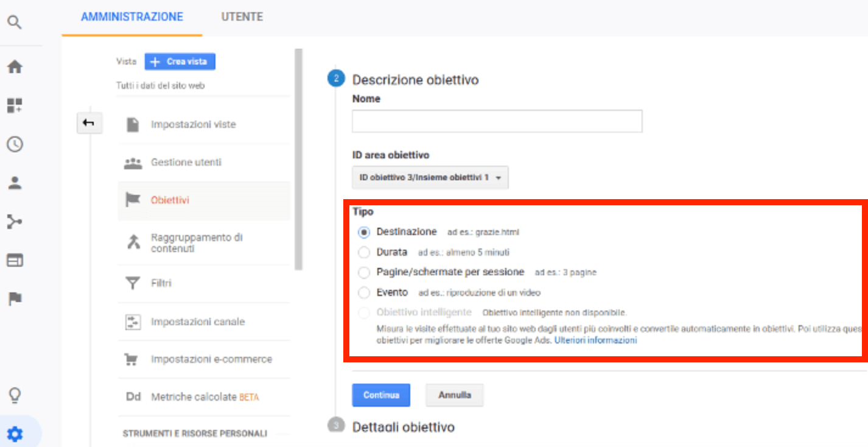The width and height of the screenshot is (868, 447).
Task: Click the view column scrollbar
Action: [298, 158]
